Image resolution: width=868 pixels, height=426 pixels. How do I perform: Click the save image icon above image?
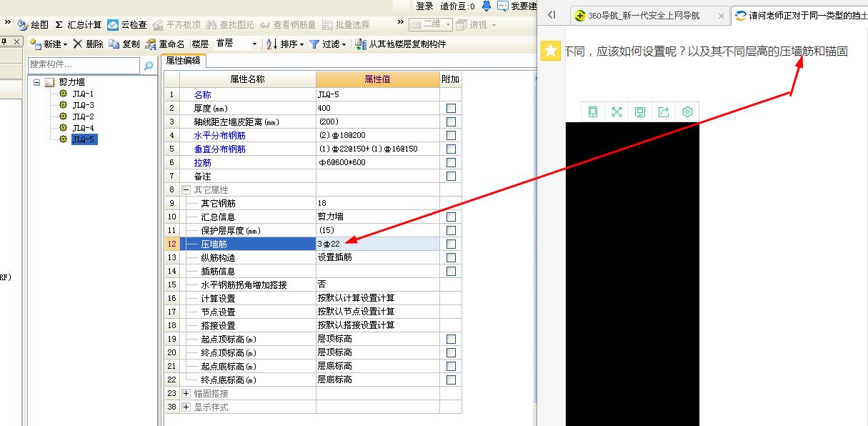point(640,112)
